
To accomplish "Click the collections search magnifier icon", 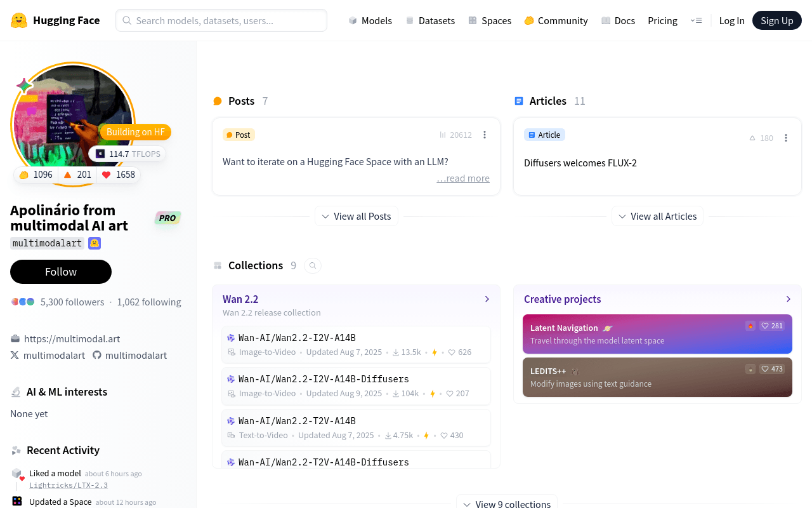I will (x=313, y=265).
